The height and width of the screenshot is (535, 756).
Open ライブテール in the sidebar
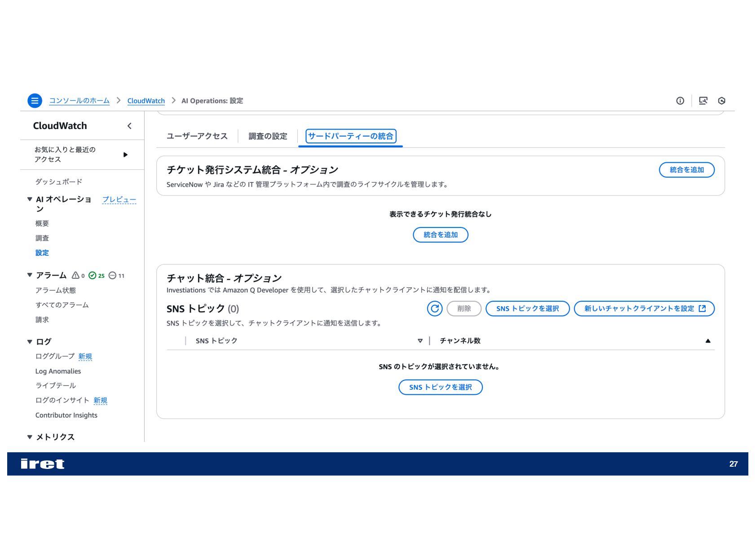56,385
